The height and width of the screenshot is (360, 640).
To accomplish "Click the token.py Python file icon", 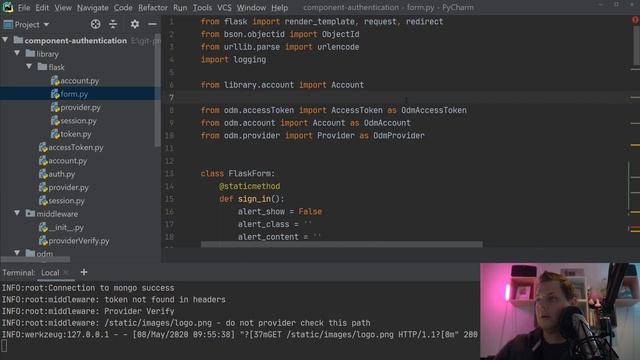I will pyautogui.click(x=55, y=134).
